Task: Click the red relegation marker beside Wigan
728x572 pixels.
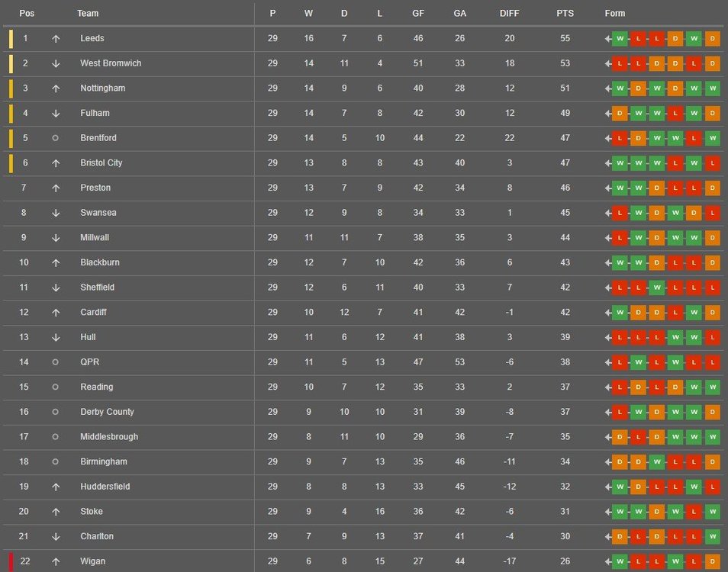Action: [11, 562]
